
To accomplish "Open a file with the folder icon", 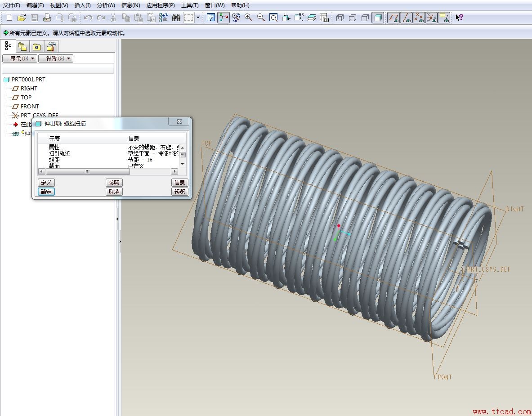I will click(22, 18).
